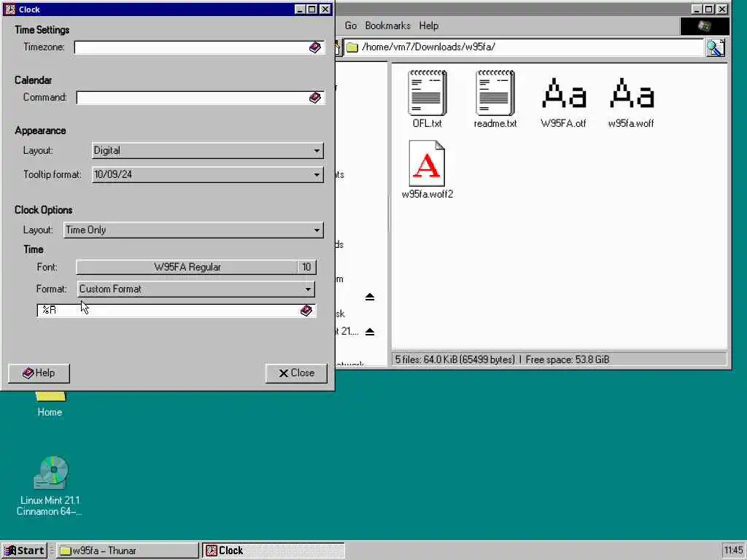
Task: Maximize the Thunar window
Action: tap(709, 9)
